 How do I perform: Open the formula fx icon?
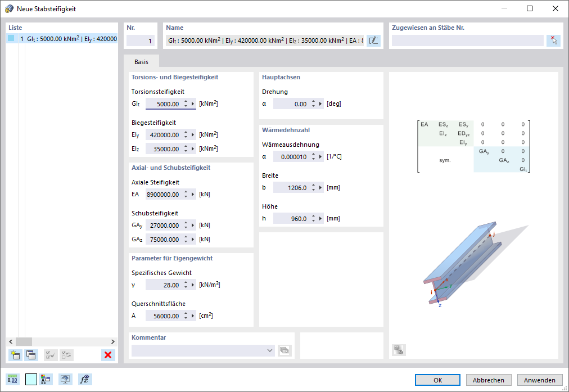point(85,379)
